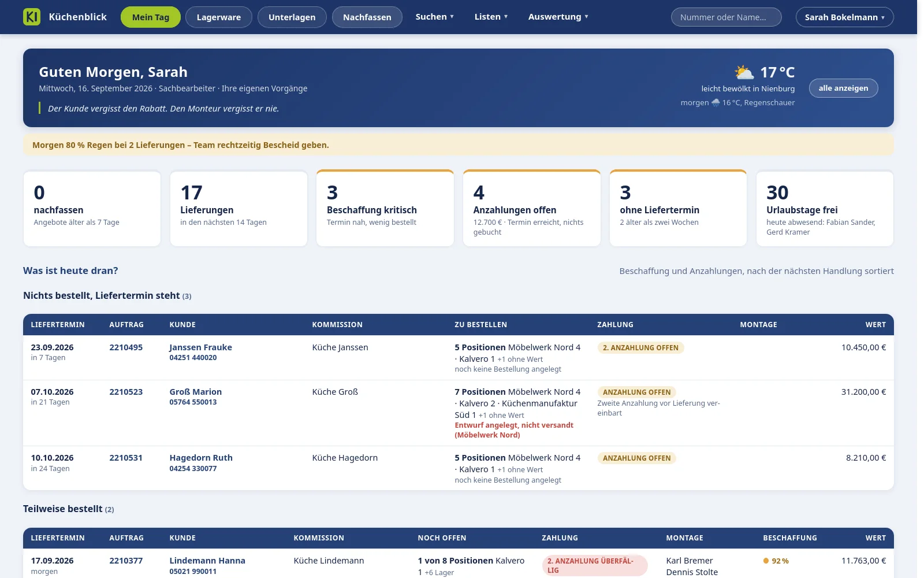Open order number 2210377
This screenshot has height=578, width=924.
(126, 561)
